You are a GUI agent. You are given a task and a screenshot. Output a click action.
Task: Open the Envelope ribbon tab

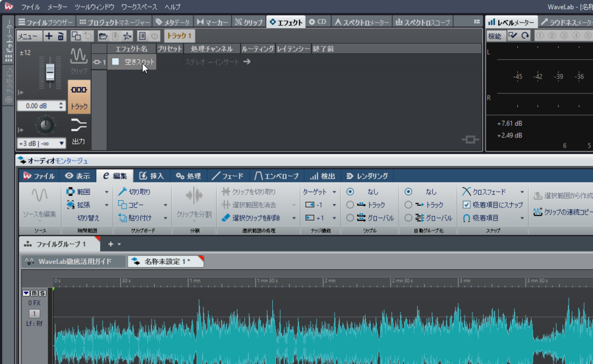[x=277, y=176]
